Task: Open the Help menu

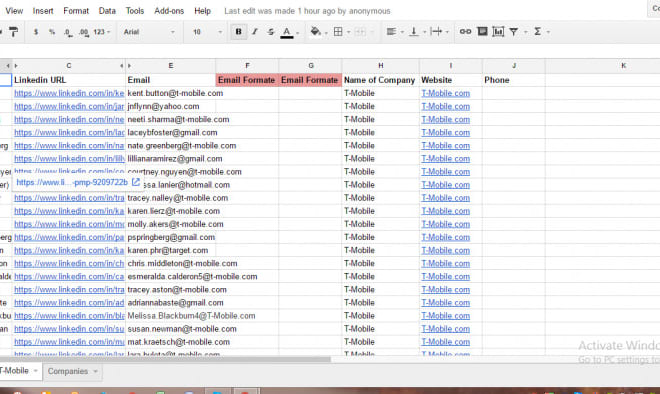Action: point(202,11)
